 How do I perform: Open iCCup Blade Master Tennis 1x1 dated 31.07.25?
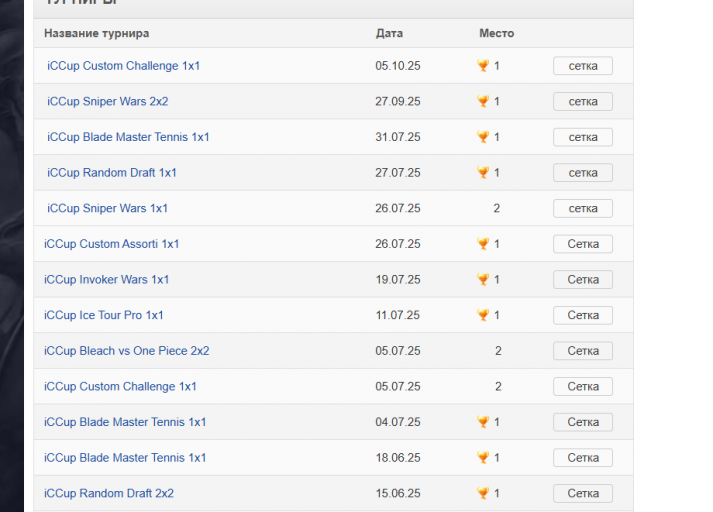point(128,137)
